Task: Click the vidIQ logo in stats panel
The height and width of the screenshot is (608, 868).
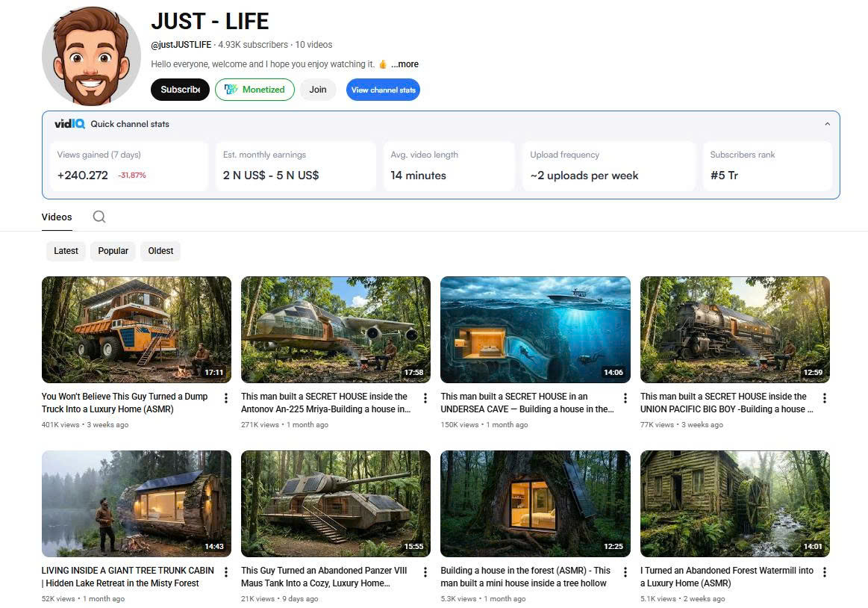Action: point(69,124)
